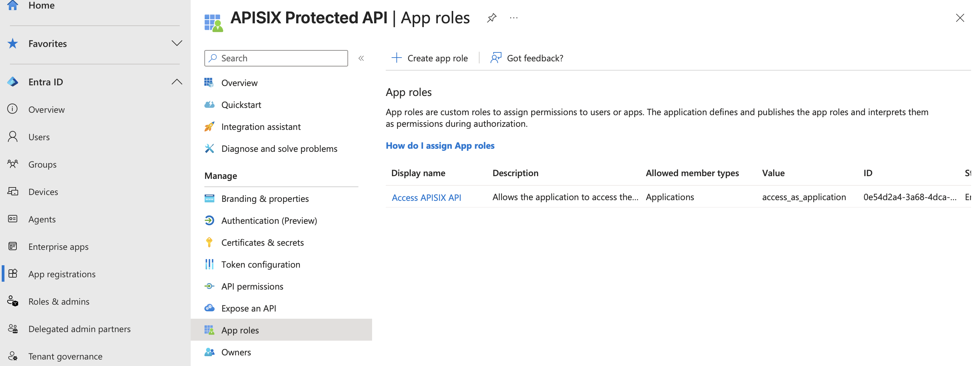Open Delegated admin partners menu item
The height and width of the screenshot is (366, 980).
click(x=79, y=329)
